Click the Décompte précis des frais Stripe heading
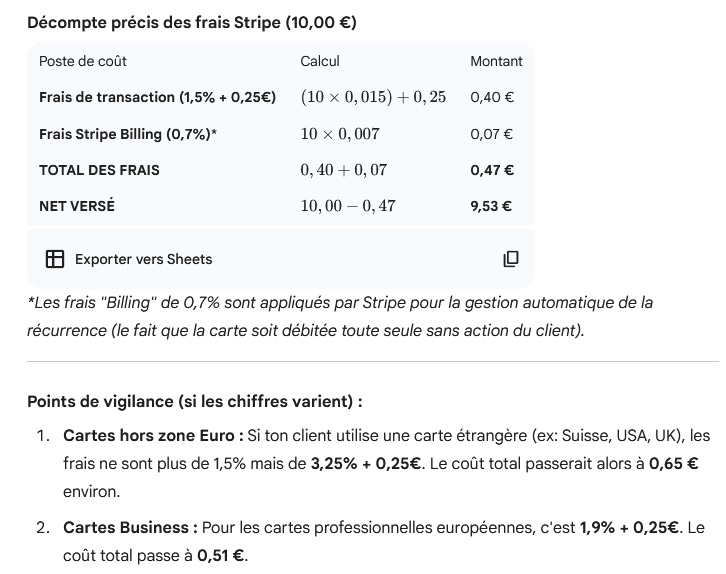The width and height of the screenshot is (726, 574). pos(191,22)
